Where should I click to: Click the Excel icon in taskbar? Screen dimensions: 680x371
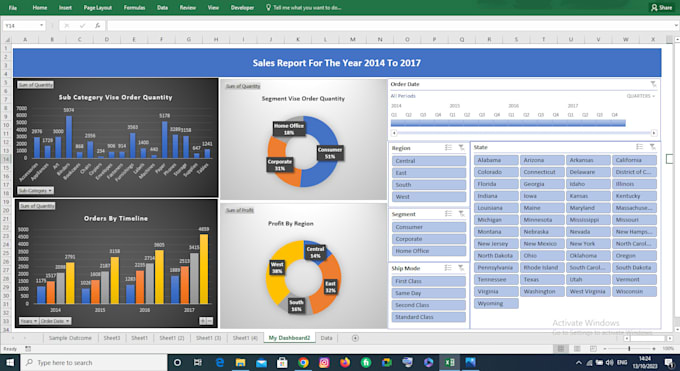pos(450,363)
